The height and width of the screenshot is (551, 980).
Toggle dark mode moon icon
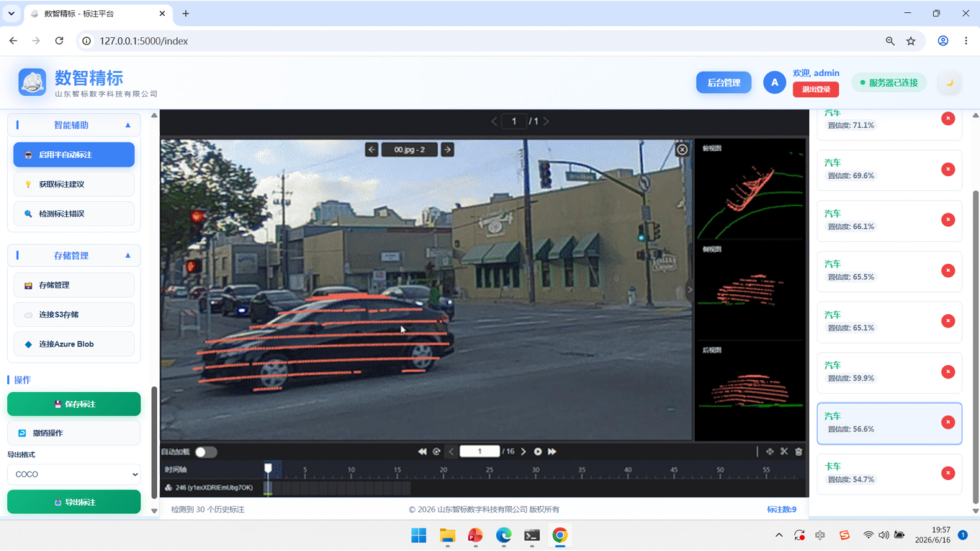click(x=950, y=83)
